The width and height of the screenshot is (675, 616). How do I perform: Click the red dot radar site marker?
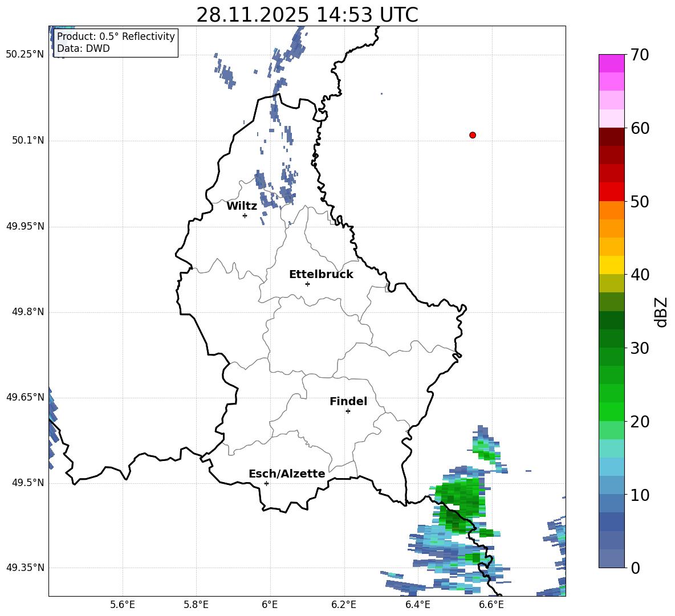(x=472, y=135)
